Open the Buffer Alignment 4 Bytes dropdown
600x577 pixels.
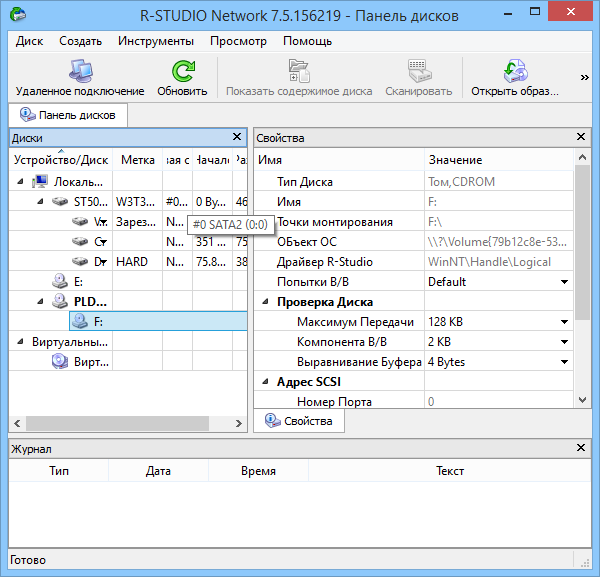pyautogui.click(x=564, y=362)
